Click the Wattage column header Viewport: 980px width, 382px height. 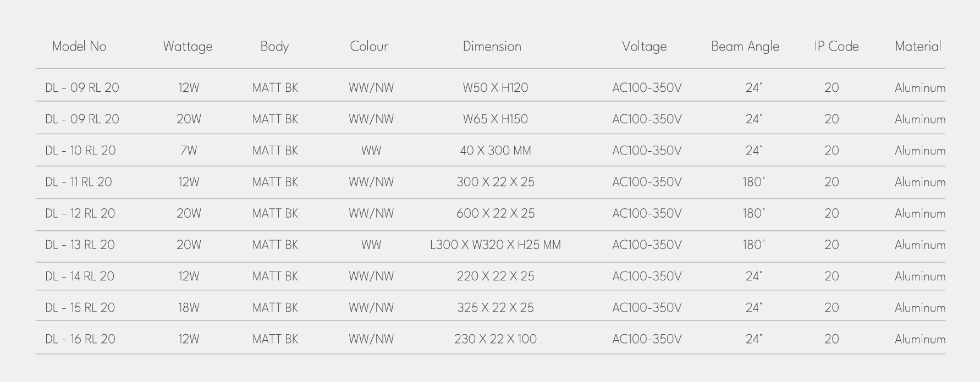click(x=188, y=47)
